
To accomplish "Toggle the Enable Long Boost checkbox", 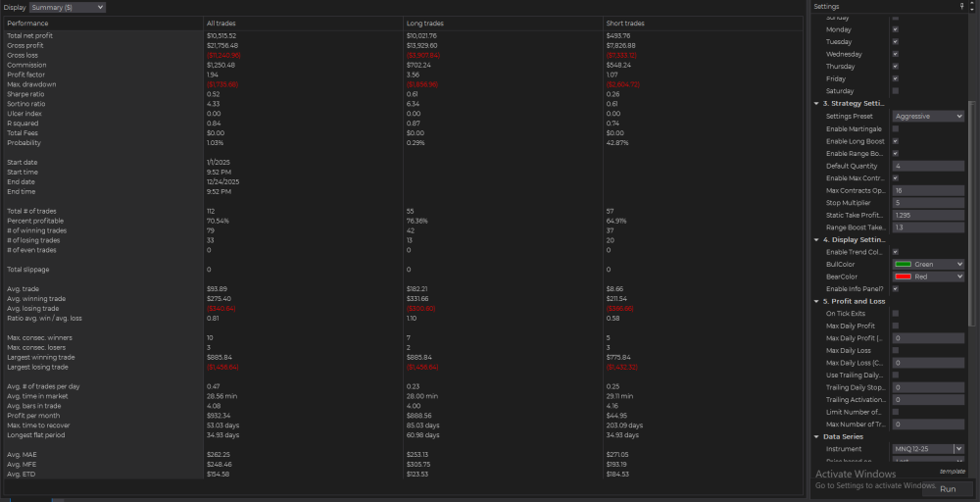I will (x=896, y=141).
